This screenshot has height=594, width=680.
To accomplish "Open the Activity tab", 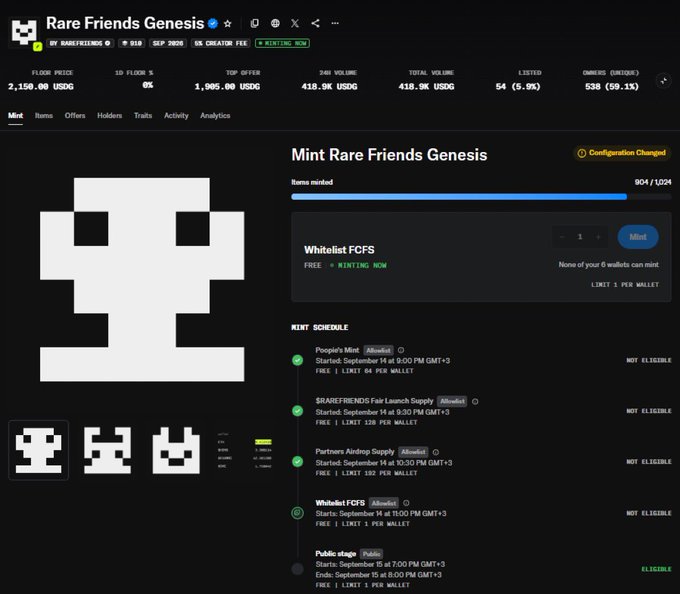I will tap(176, 116).
